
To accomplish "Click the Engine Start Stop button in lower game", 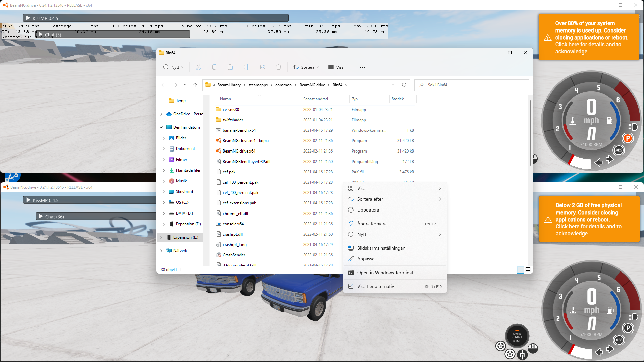I will tap(517, 336).
